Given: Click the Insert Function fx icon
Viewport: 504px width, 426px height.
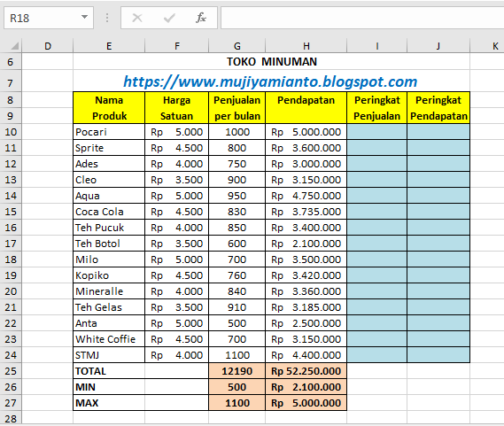Looking at the screenshot, I should (201, 18).
